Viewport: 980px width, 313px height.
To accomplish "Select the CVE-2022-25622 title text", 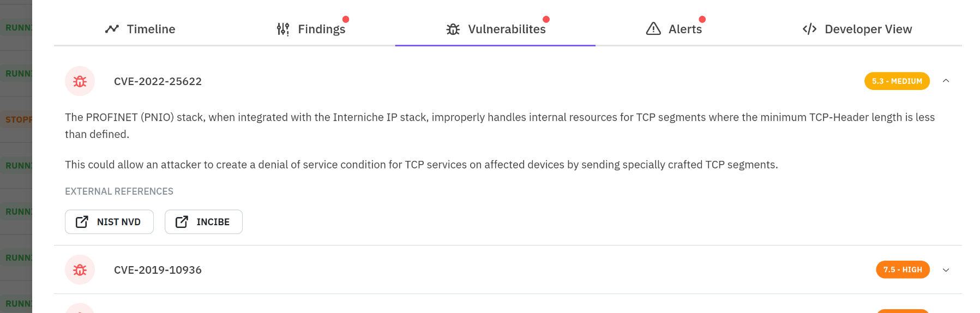I will pos(158,81).
